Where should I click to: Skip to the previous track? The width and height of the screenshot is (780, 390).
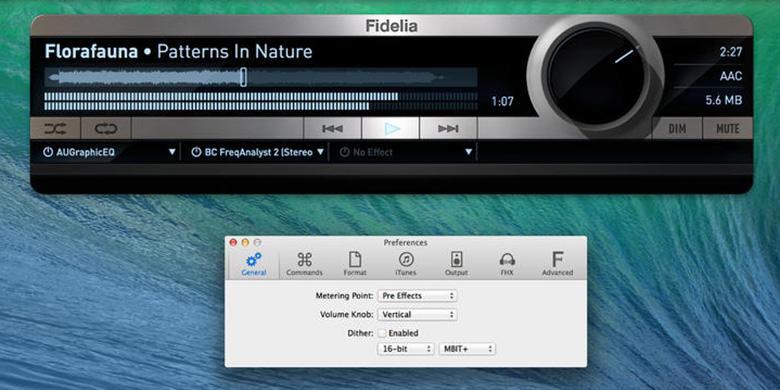coord(332,129)
